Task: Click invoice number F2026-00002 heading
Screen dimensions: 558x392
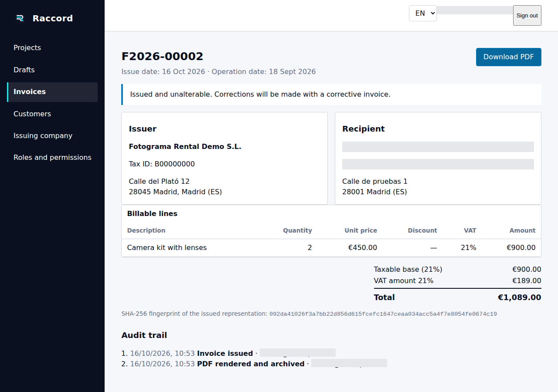Action: (x=162, y=57)
